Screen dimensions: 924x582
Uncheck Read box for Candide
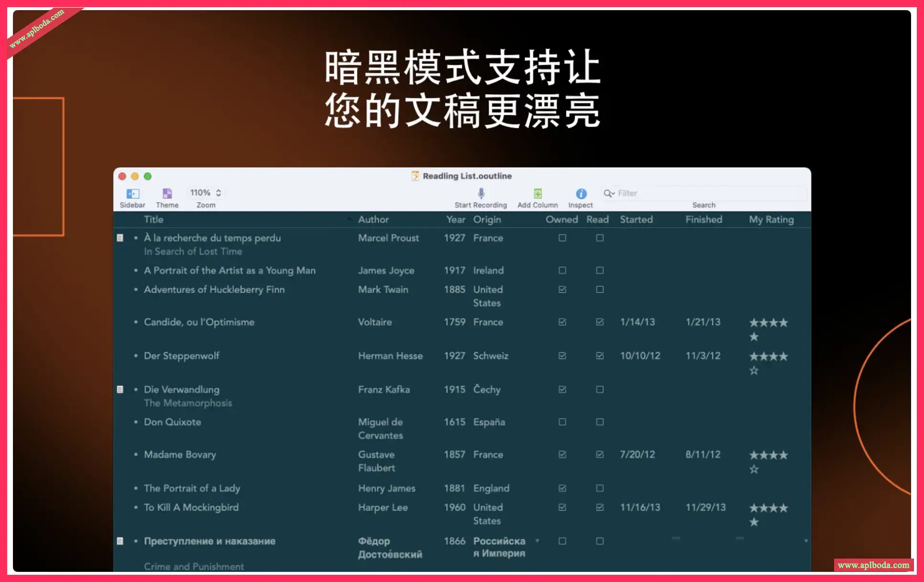pyautogui.click(x=600, y=322)
